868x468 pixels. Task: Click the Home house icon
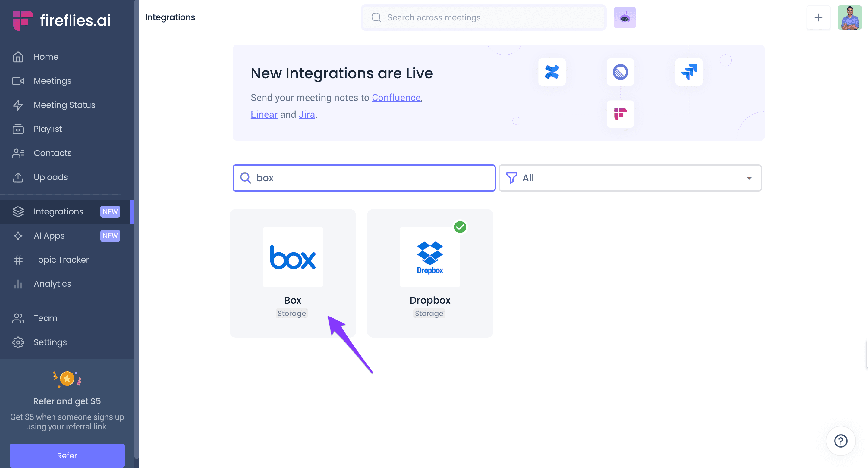pos(18,57)
